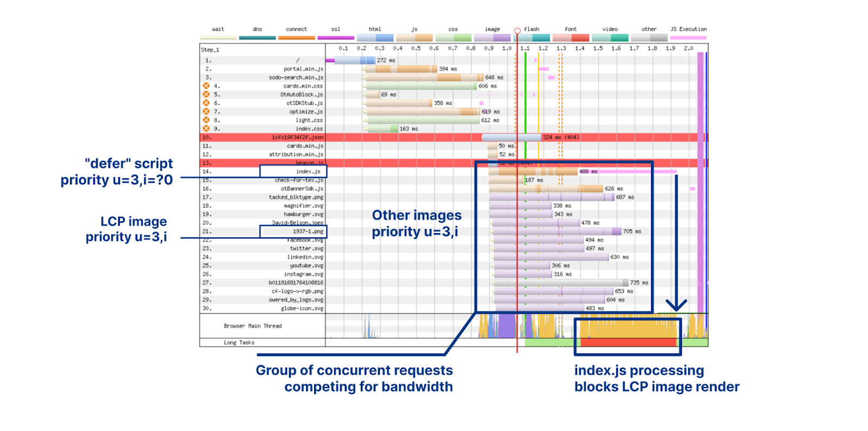868x431 pixels.
Task: Select the cards.min.css request name
Action: tap(303, 86)
